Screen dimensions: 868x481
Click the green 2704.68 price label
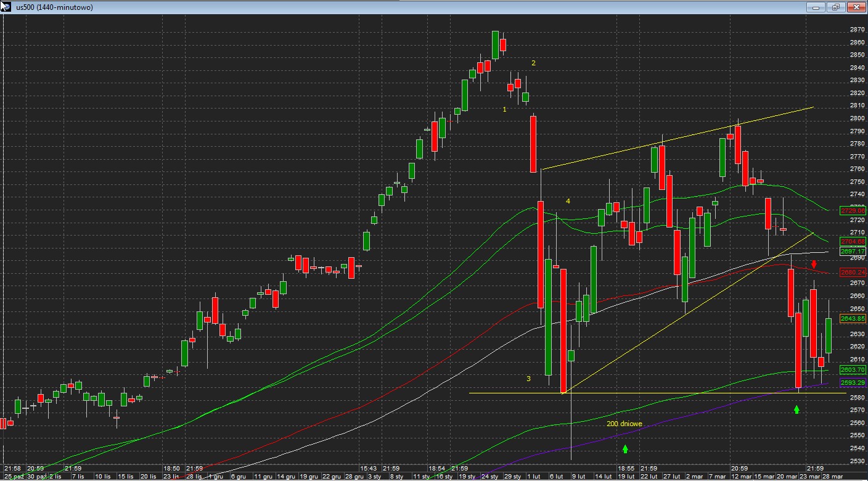(853, 241)
